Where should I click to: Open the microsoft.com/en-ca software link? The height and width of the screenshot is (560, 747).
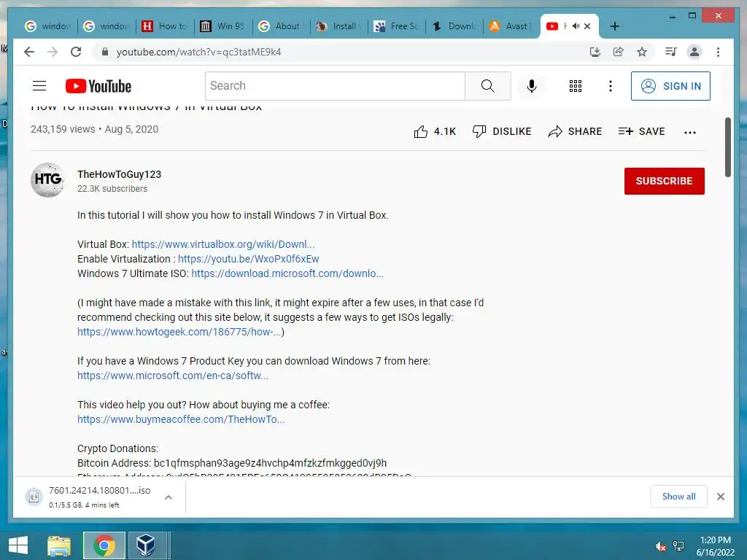pyautogui.click(x=172, y=376)
